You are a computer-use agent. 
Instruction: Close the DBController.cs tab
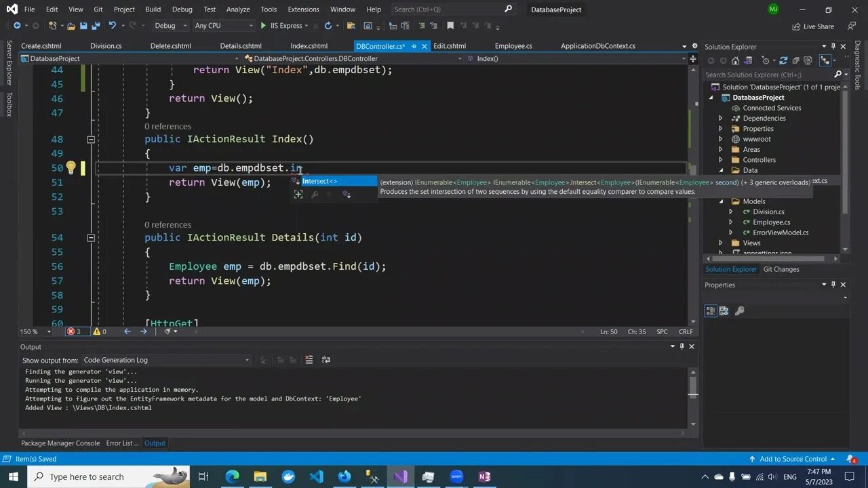coord(425,46)
